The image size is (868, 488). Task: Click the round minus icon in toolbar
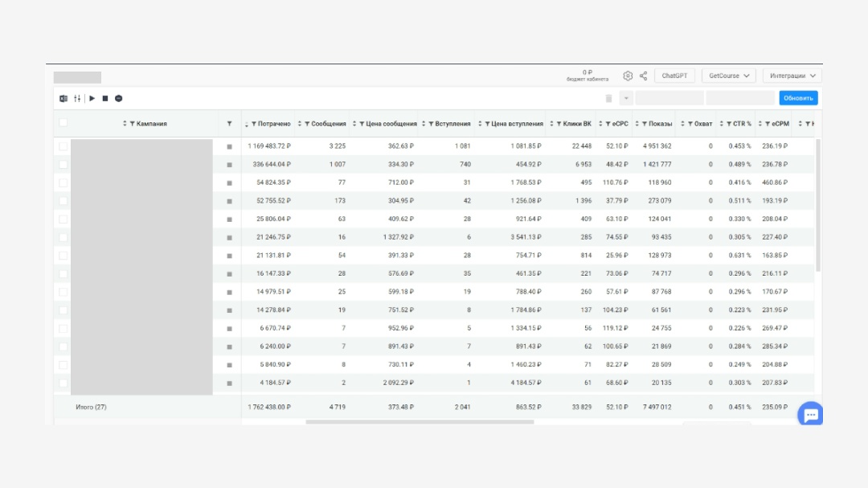pyautogui.click(x=118, y=99)
